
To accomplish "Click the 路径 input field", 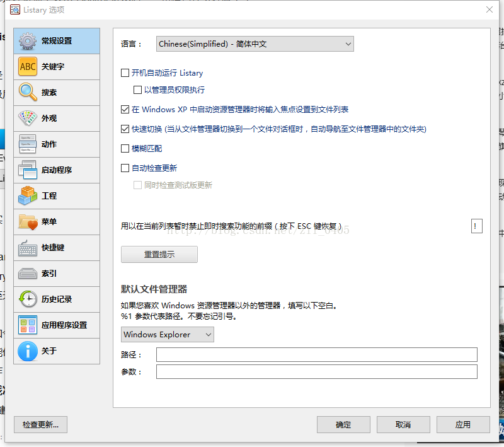I will [317, 354].
